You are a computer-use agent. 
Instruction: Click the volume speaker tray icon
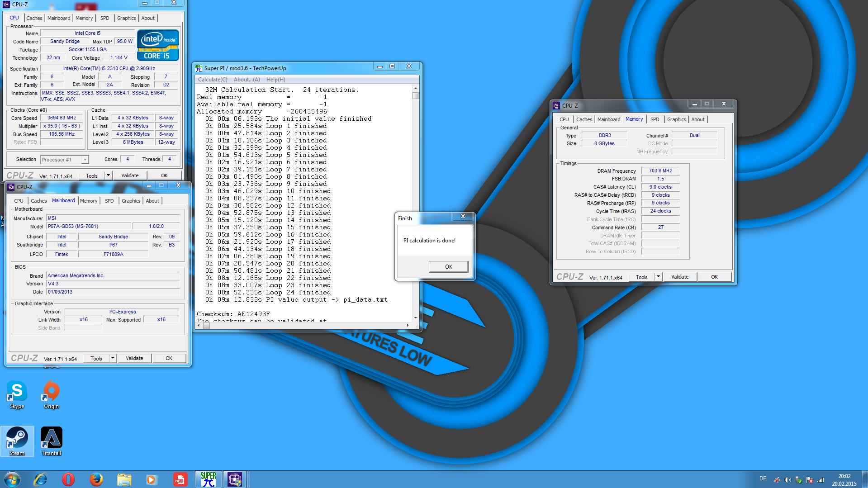(x=787, y=480)
